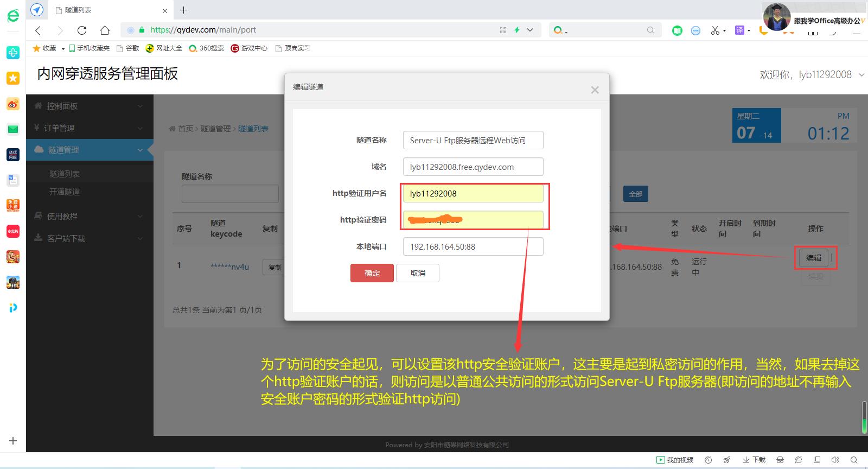Open the 360 Search bookmark
Image resolution: width=868 pixels, height=469 pixels.
206,48
